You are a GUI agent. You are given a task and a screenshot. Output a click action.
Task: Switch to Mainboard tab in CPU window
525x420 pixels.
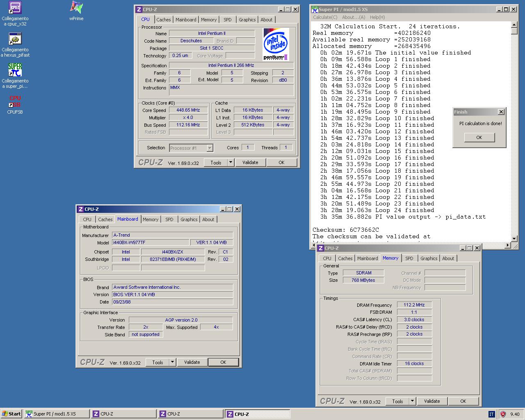(186, 20)
